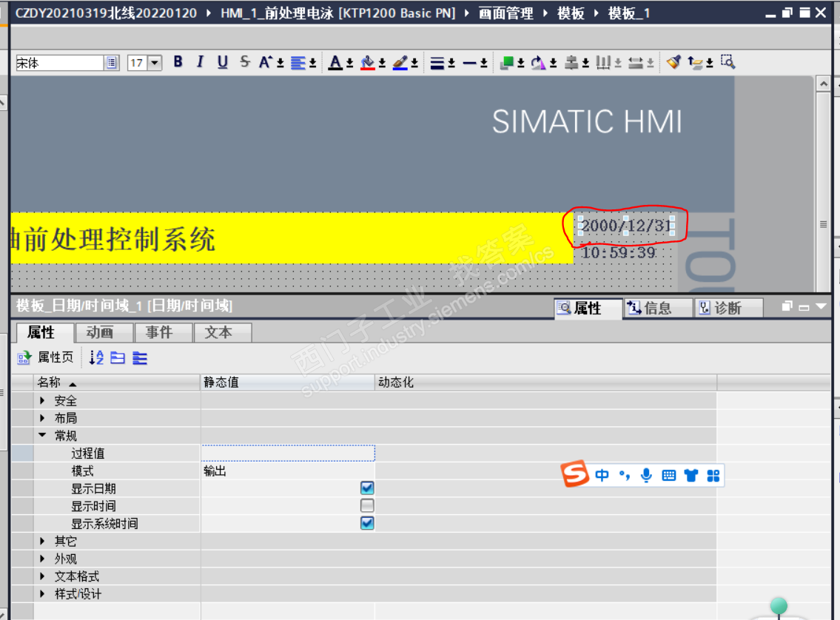Toggle underline formatting
Viewport: 840px width, 620px height.
click(222, 62)
